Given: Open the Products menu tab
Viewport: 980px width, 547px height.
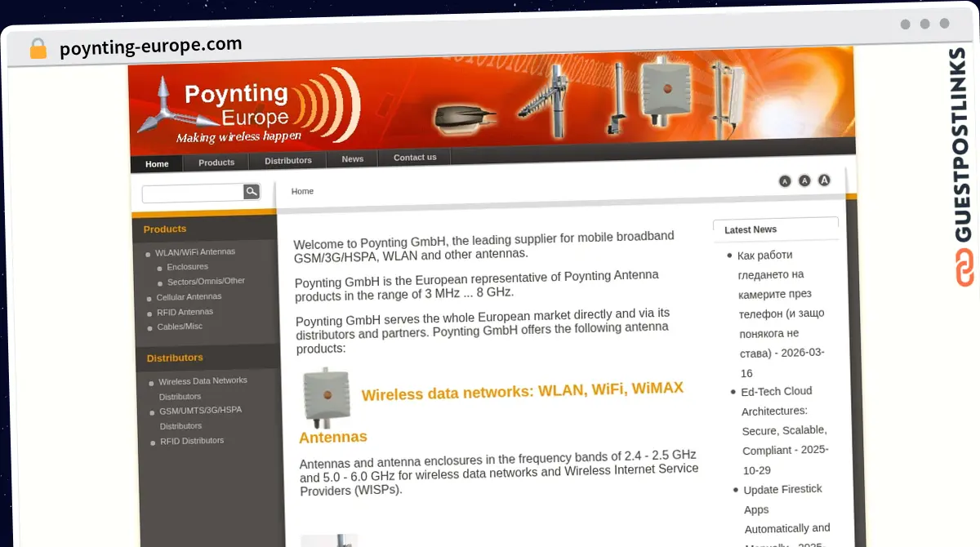Looking at the screenshot, I should click(216, 162).
